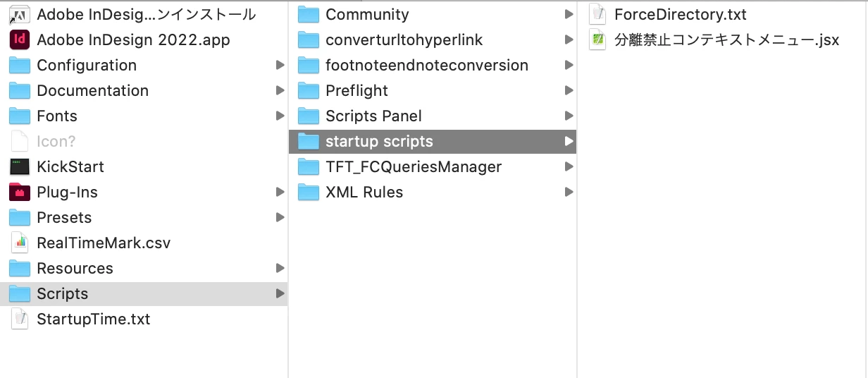Click the RealTimeMark.csv file icon
This screenshot has width=868, height=378.
point(20,243)
